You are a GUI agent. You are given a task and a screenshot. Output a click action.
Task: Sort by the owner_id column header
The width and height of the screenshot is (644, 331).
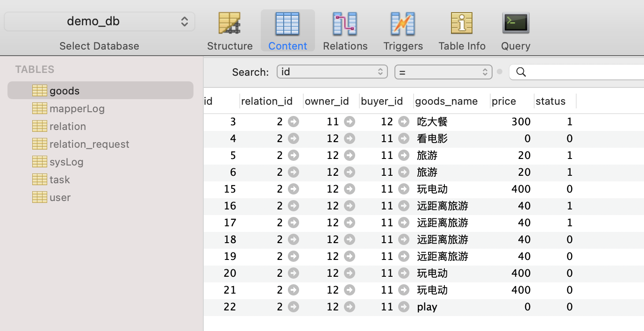tap(331, 101)
